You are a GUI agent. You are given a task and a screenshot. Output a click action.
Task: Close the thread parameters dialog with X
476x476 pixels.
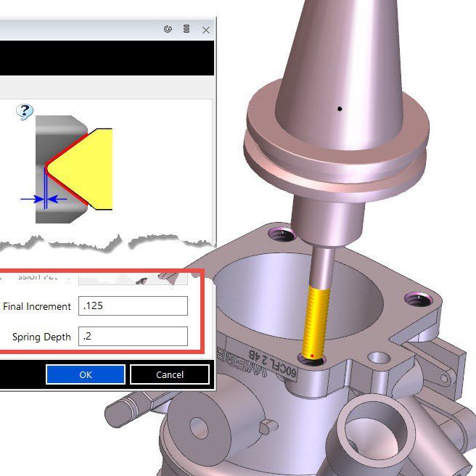point(206,29)
